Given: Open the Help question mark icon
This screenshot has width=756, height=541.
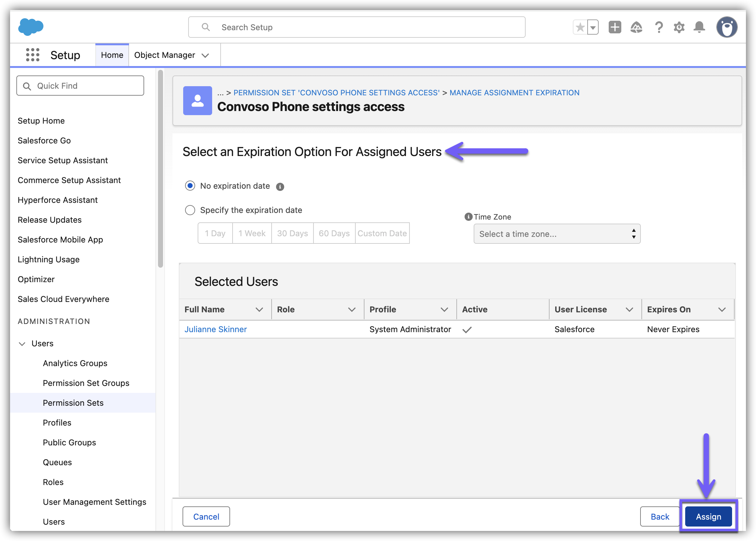Looking at the screenshot, I should click(658, 27).
